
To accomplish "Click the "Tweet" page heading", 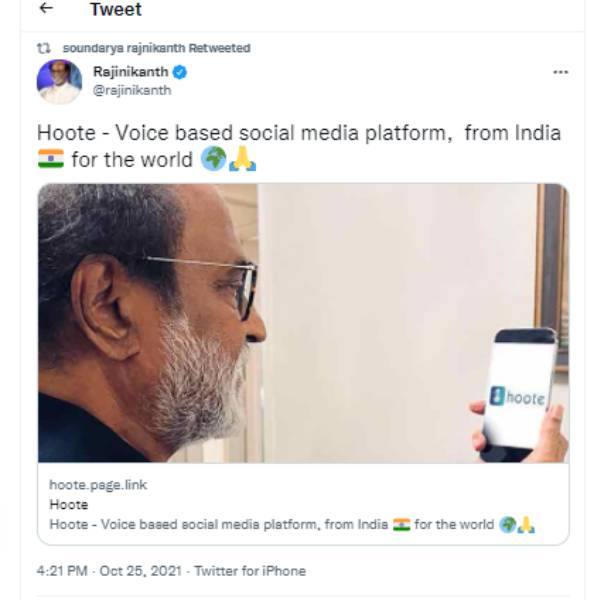I will pyautogui.click(x=115, y=10).
